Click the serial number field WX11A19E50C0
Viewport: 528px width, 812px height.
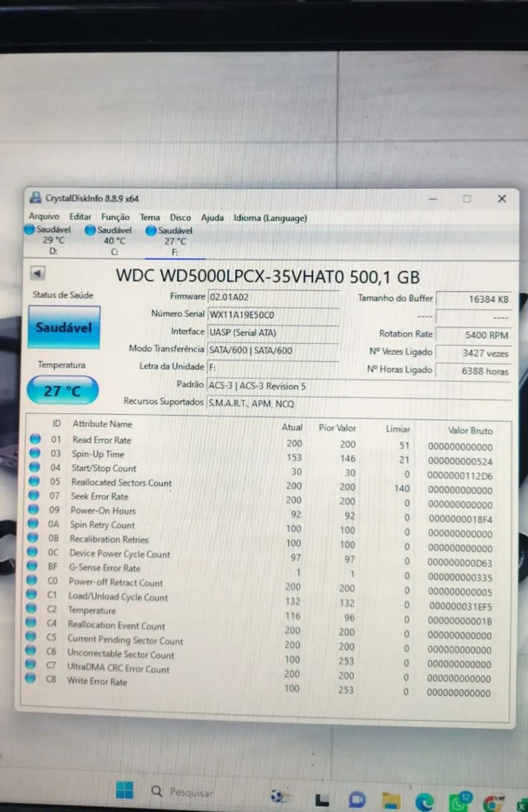click(273, 315)
